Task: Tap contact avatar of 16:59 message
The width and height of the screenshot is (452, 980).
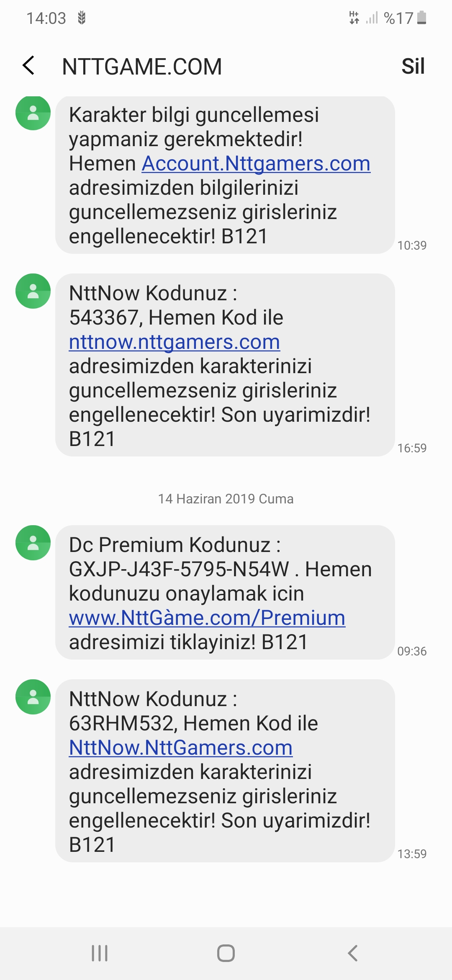Action: pos(33,291)
